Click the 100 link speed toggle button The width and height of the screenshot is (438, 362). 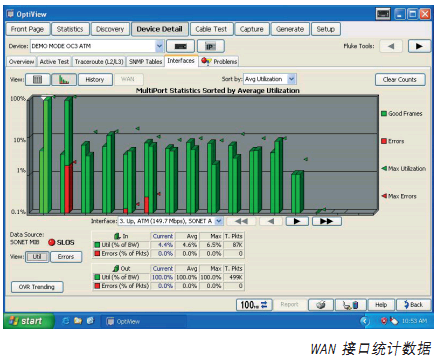pos(254,305)
